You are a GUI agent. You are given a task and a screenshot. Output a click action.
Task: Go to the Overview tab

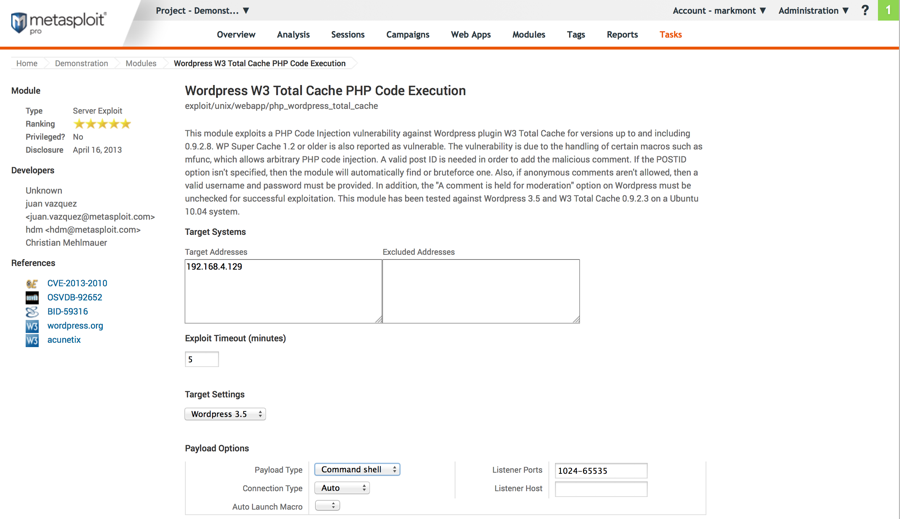(236, 34)
